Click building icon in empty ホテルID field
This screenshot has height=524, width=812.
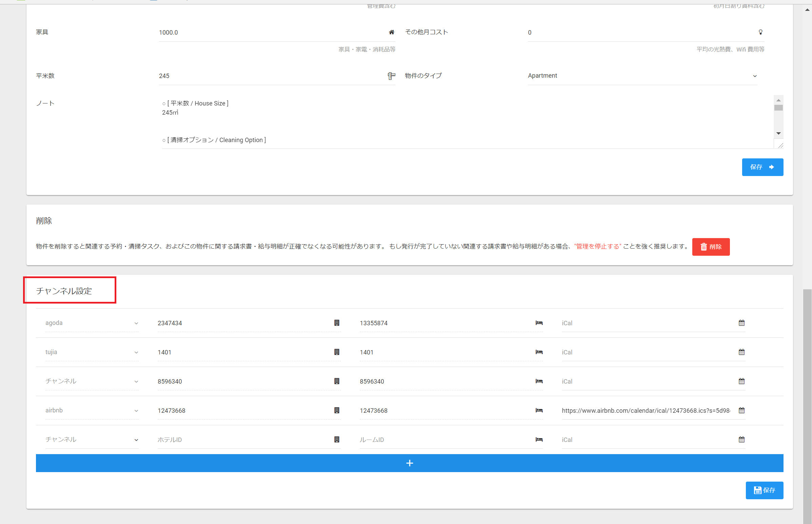[x=336, y=440]
